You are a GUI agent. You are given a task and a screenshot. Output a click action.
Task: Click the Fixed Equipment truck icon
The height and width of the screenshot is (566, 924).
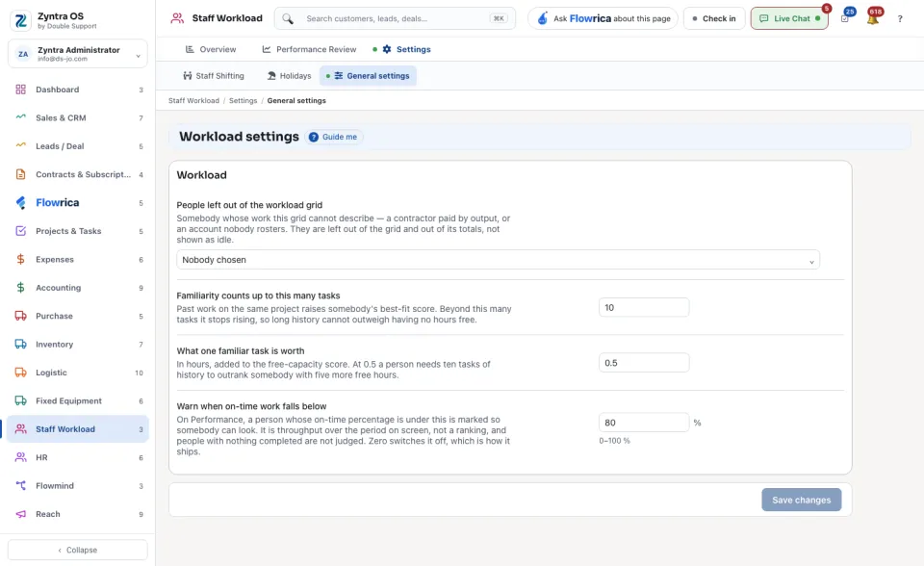[x=20, y=400]
